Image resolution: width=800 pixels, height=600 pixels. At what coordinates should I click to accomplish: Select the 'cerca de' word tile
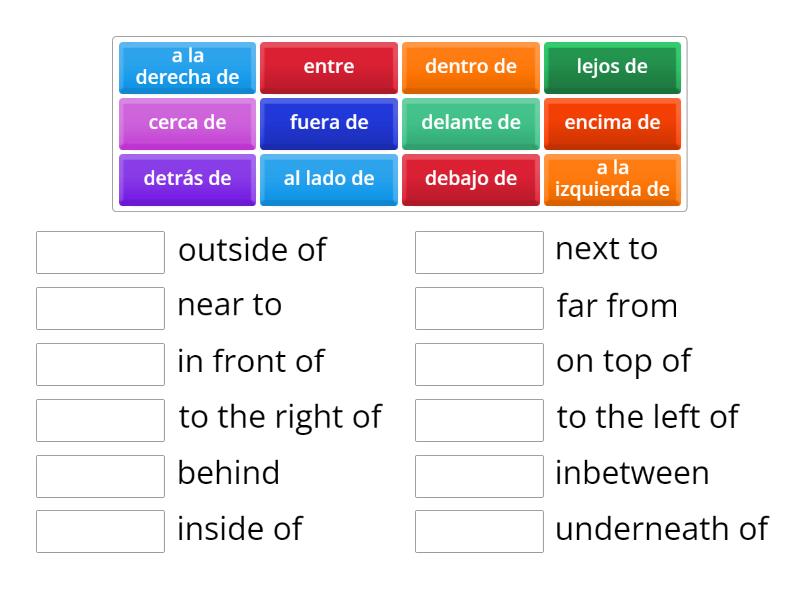[x=187, y=123]
